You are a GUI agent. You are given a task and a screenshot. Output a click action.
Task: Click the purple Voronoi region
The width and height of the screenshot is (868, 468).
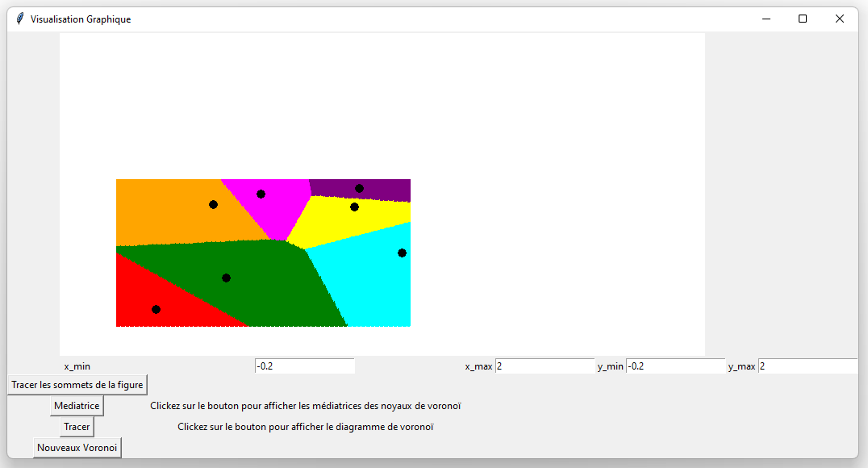click(387, 189)
